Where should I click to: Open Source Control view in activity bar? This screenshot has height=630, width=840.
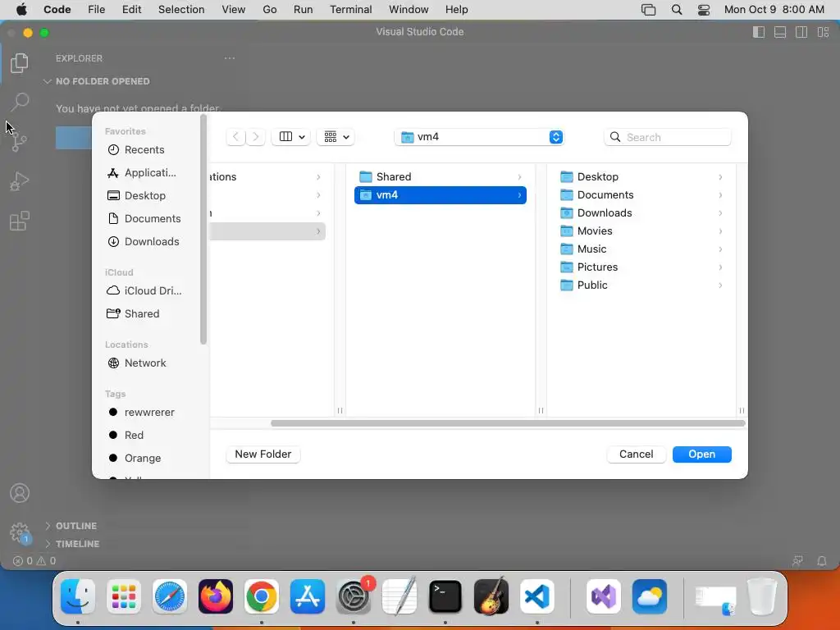20,141
